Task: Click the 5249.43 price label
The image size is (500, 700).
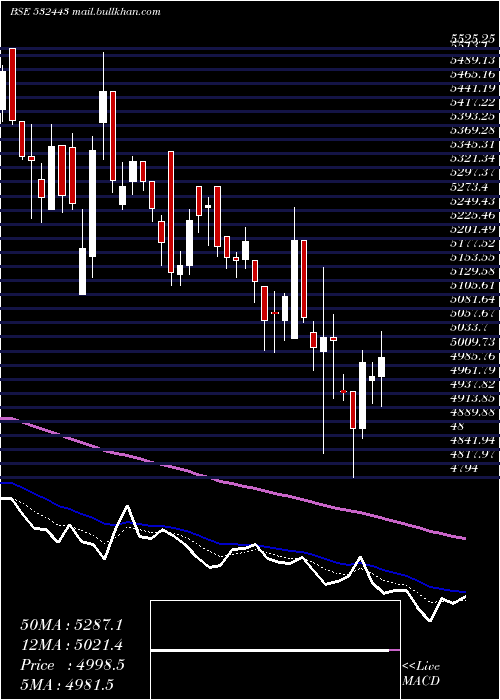Action: click(x=472, y=201)
